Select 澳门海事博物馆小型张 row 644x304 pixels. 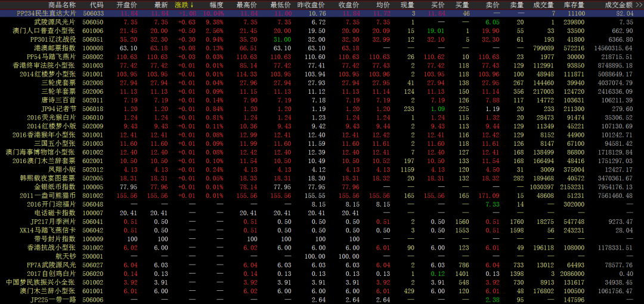click(x=322, y=152)
